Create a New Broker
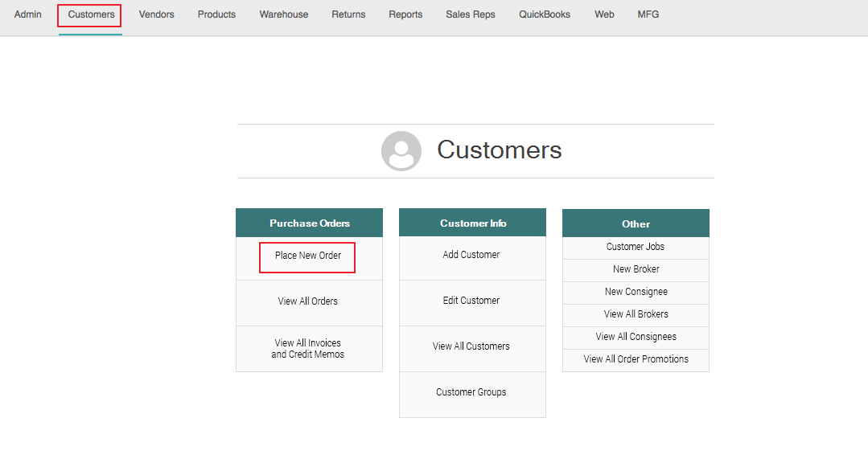 pyautogui.click(x=636, y=269)
